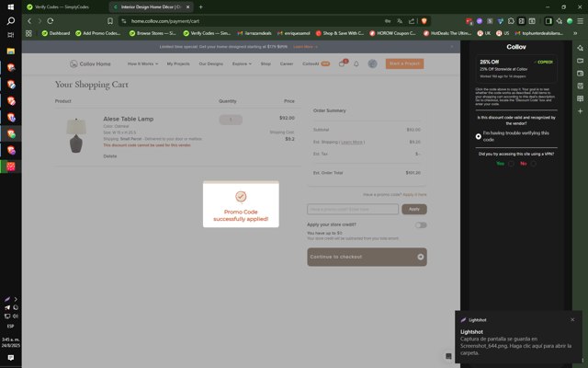Image resolution: width=588 pixels, height=368 pixels.
Task: Expand the How It Works menu
Action: [x=142, y=63]
